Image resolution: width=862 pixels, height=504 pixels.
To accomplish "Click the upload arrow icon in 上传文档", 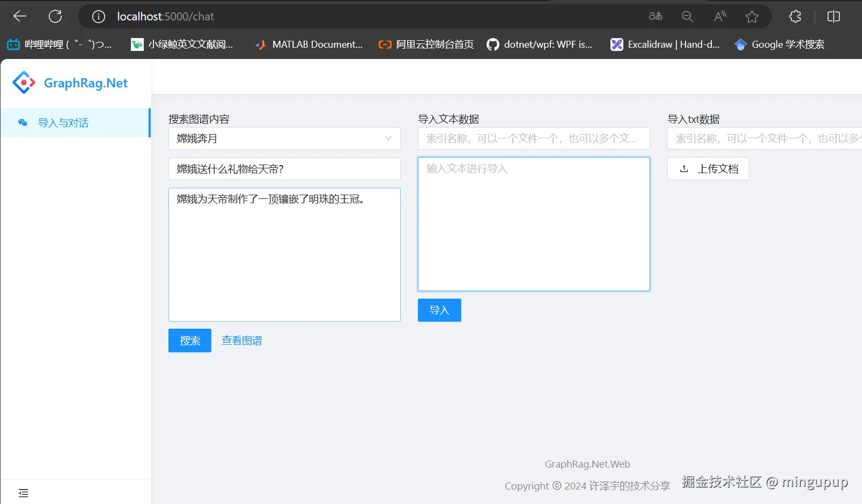I will [x=684, y=169].
